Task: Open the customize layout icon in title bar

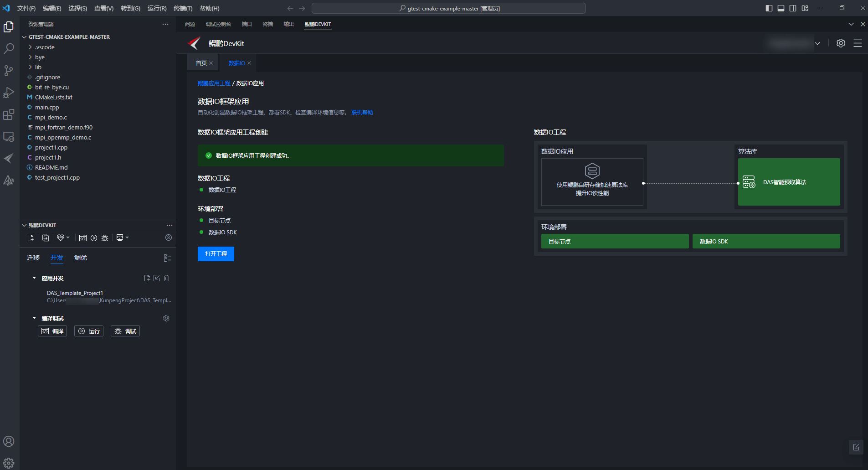Action: pyautogui.click(x=805, y=8)
